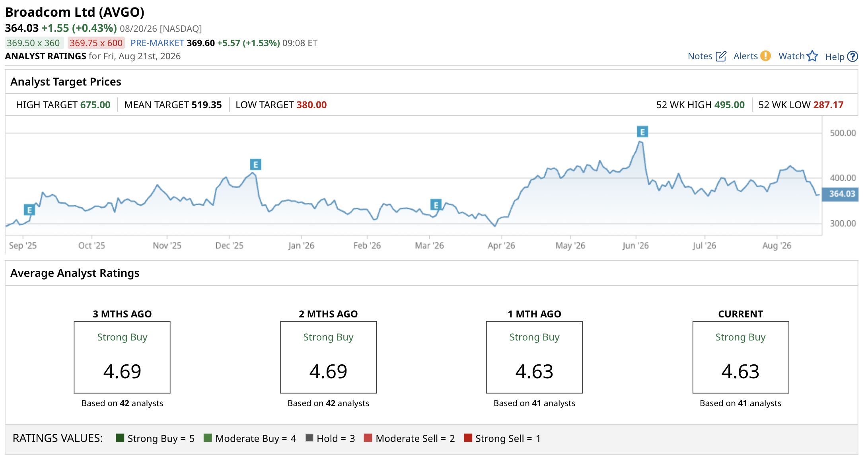Click the 3 MTHS AGO column heading
The image size is (868, 463).
click(x=122, y=314)
